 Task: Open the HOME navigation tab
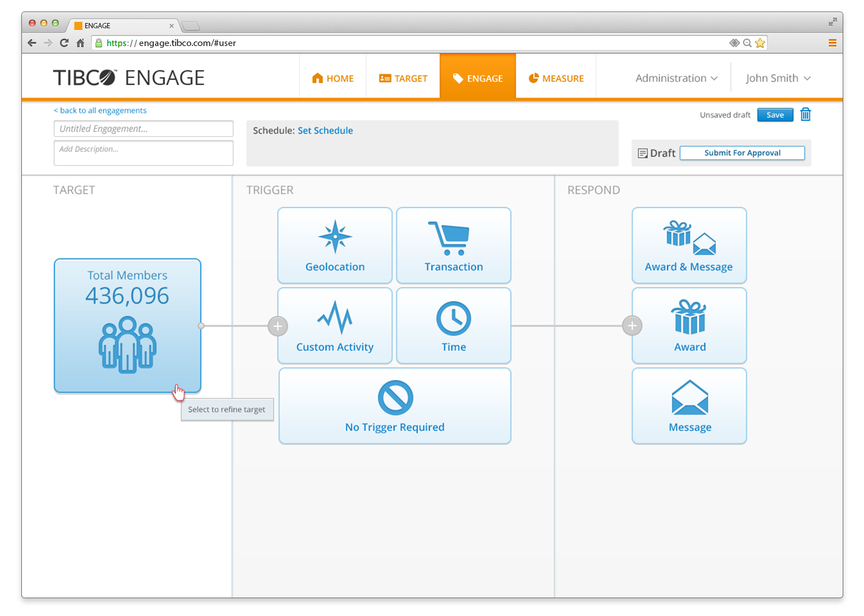point(333,78)
